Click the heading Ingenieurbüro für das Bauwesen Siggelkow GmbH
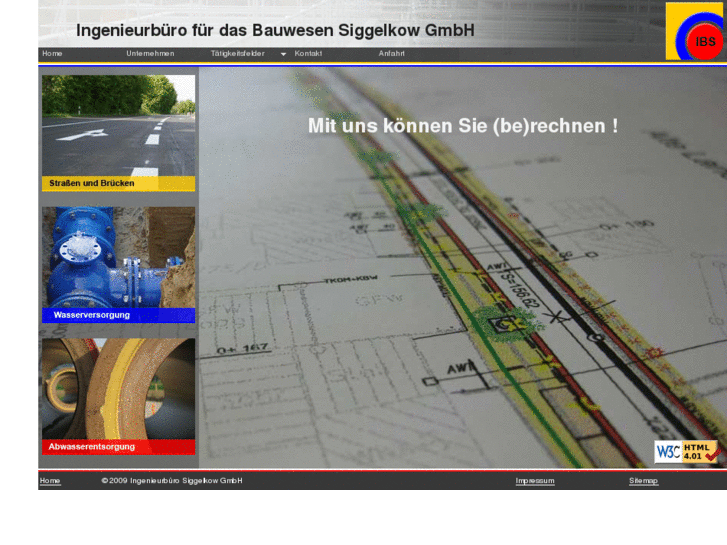 coord(275,31)
